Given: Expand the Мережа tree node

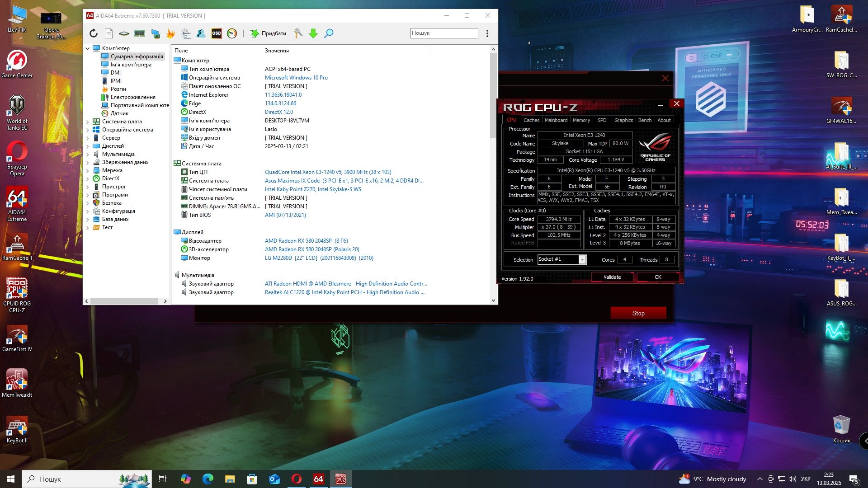Looking at the screenshot, I should [x=88, y=170].
